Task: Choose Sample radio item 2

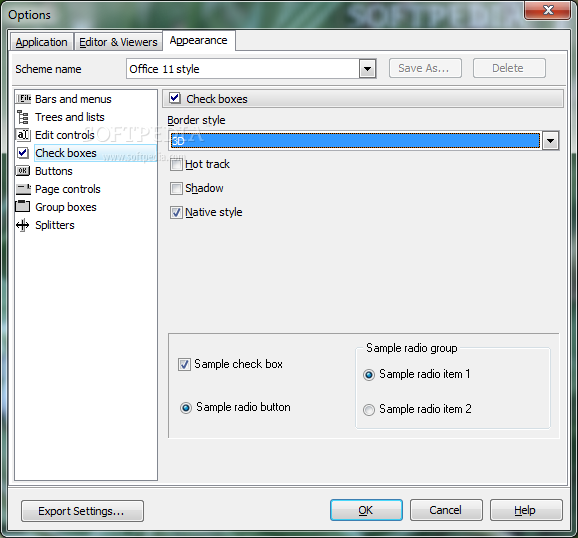Action: (369, 410)
